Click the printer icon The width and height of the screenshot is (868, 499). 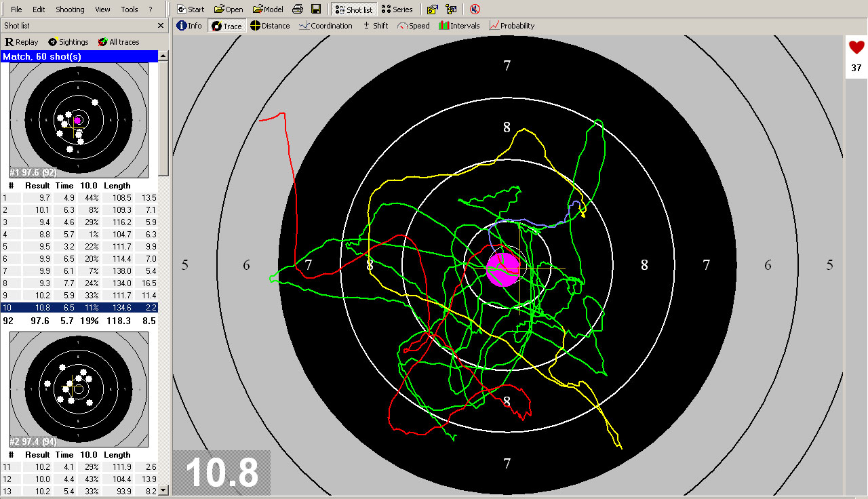298,9
